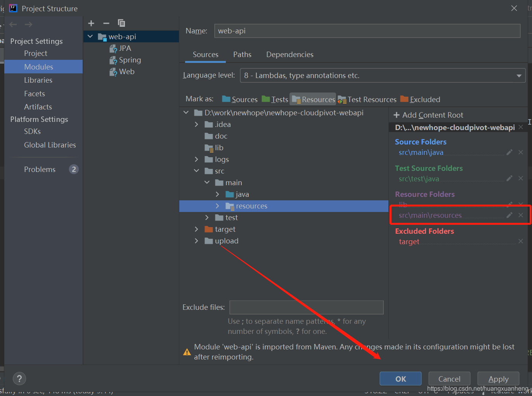Add a new module with plus icon
The height and width of the screenshot is (396, 532).
[91, 23]
